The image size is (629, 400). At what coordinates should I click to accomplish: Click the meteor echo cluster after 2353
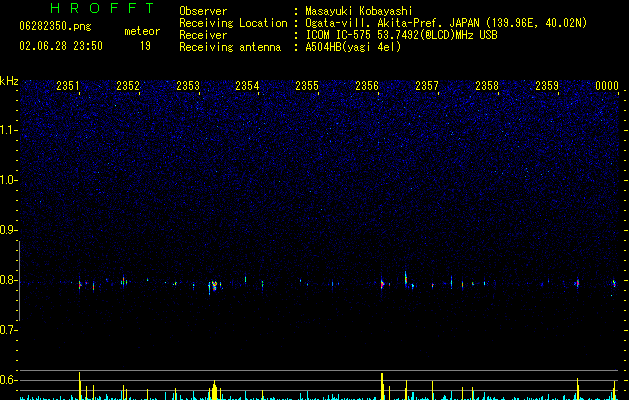(x=215, y=286)
